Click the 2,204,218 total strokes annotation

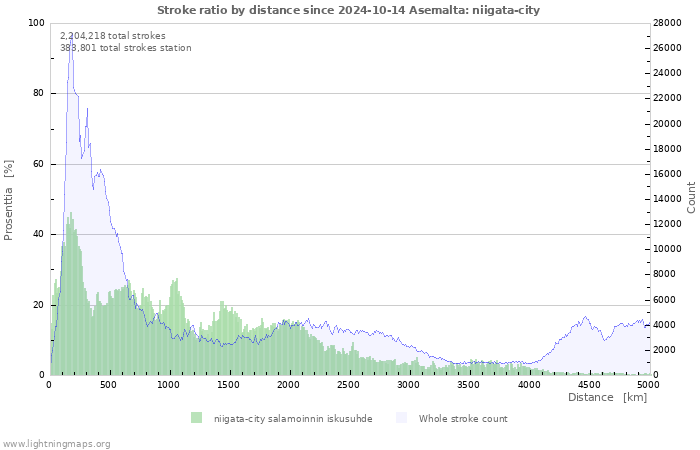[113, 36]
